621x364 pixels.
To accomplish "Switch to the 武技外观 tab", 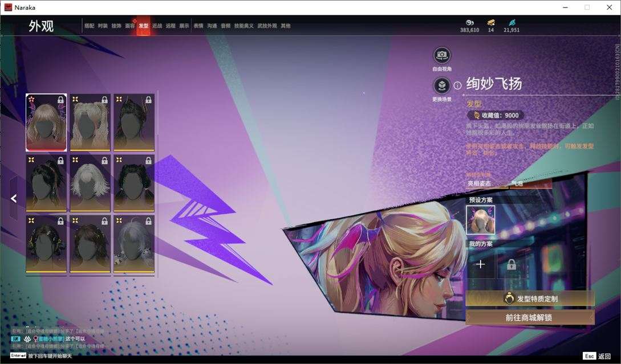I will click(267, 26).
